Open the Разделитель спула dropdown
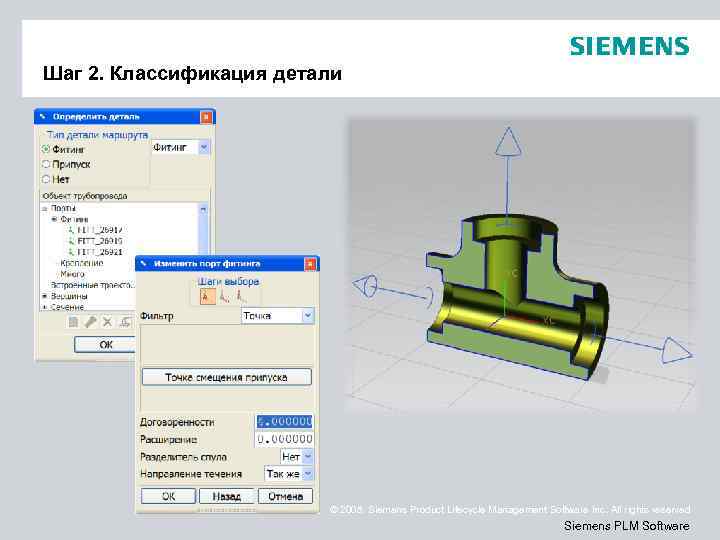The width and height of the screenshot is (720, 540). click(308, 456)
